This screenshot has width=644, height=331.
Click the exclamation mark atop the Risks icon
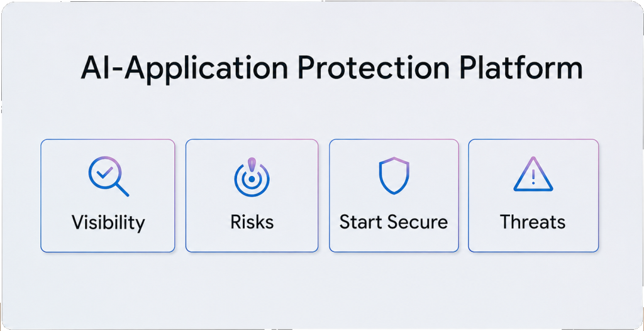pyautogui.click(x=252, y=163)
